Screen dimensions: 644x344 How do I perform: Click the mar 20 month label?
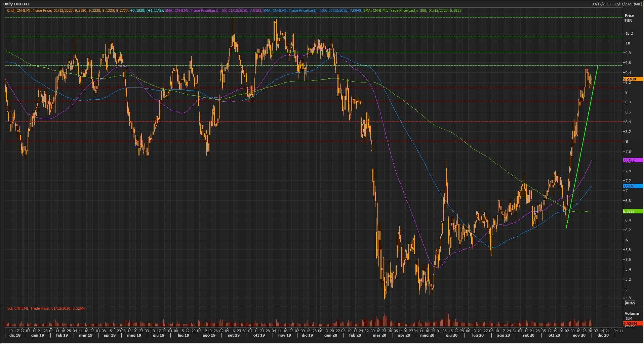pyautogui.click(x=379, y=336)
